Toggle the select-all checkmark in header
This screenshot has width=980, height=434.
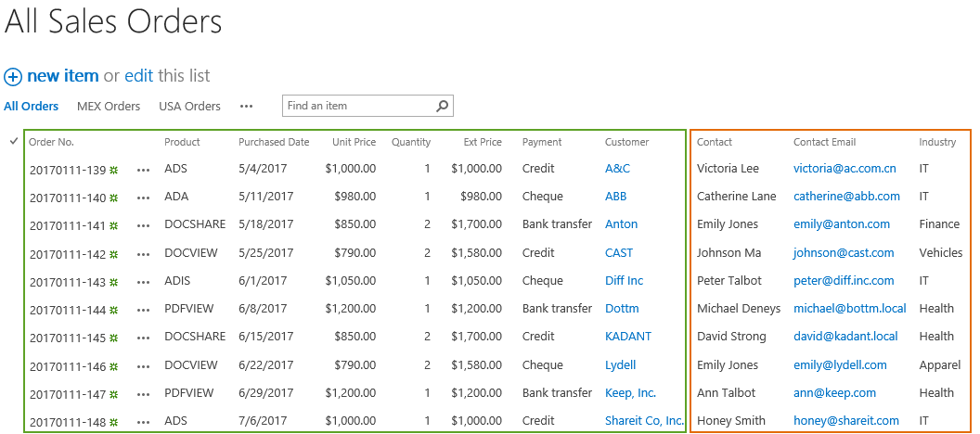click(x=13, y=142)
